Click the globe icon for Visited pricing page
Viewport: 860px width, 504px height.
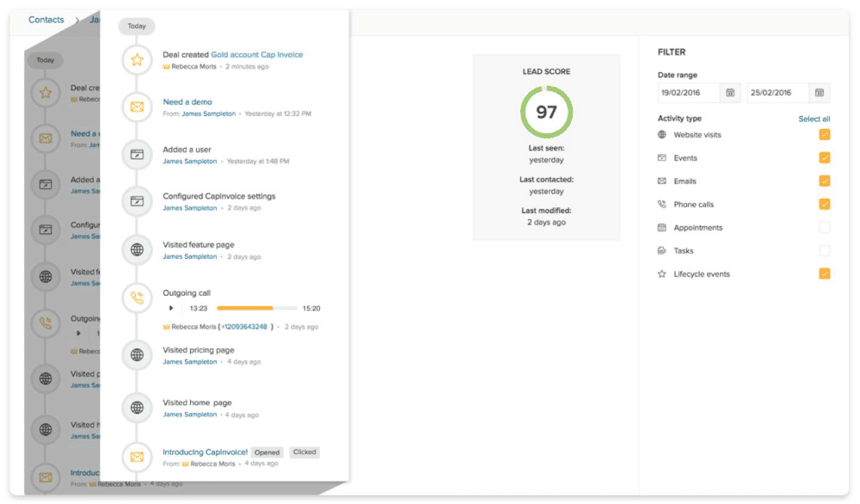(x=136, y=355)
